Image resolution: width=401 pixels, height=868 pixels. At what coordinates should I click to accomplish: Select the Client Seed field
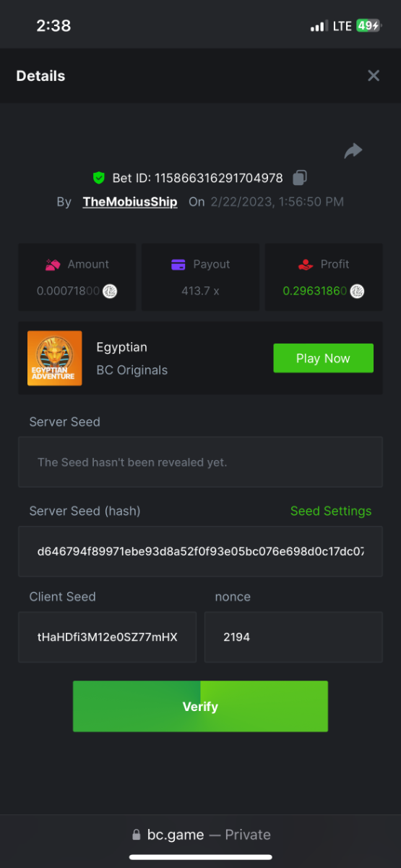click(107, 637)
